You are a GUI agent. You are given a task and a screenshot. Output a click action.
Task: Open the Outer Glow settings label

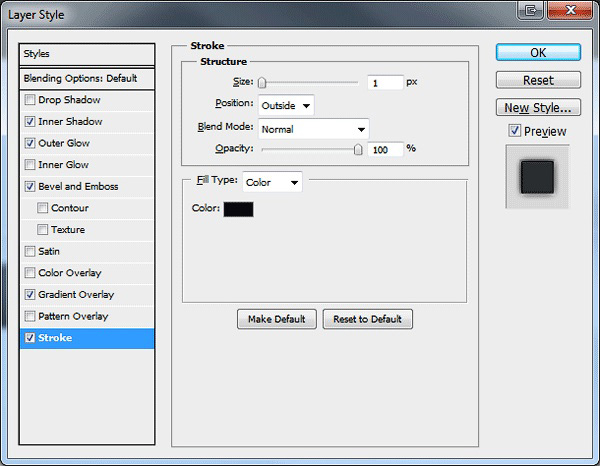[x=64, y=143]
